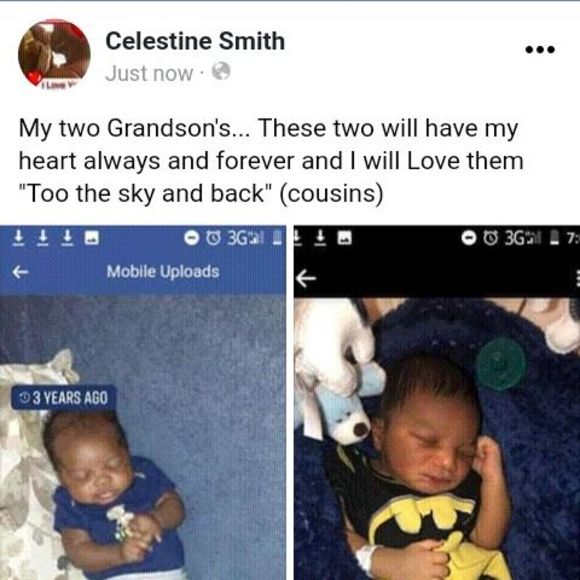Tap do-not-disturb icon in right status bar
The image size is (580, 580).
[469, 239]
